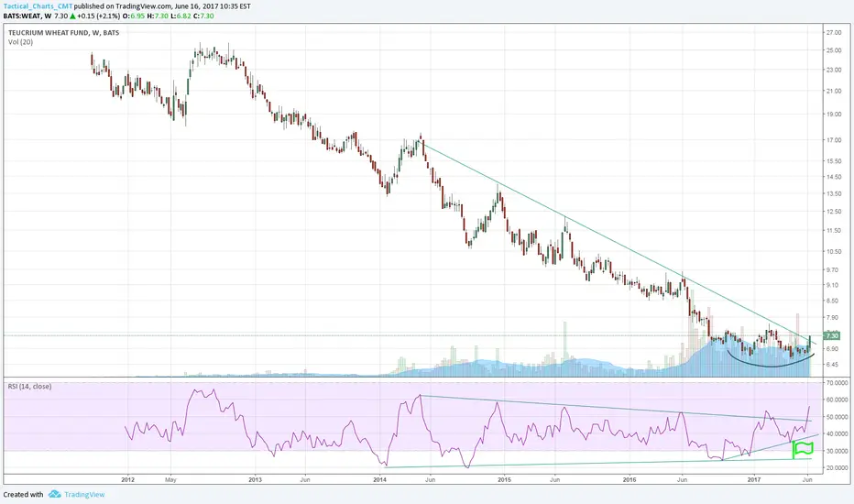Click the May time axis label
The width and height of the screenshot is (854, 504).
pyautogui.click(x=170, y=480)
